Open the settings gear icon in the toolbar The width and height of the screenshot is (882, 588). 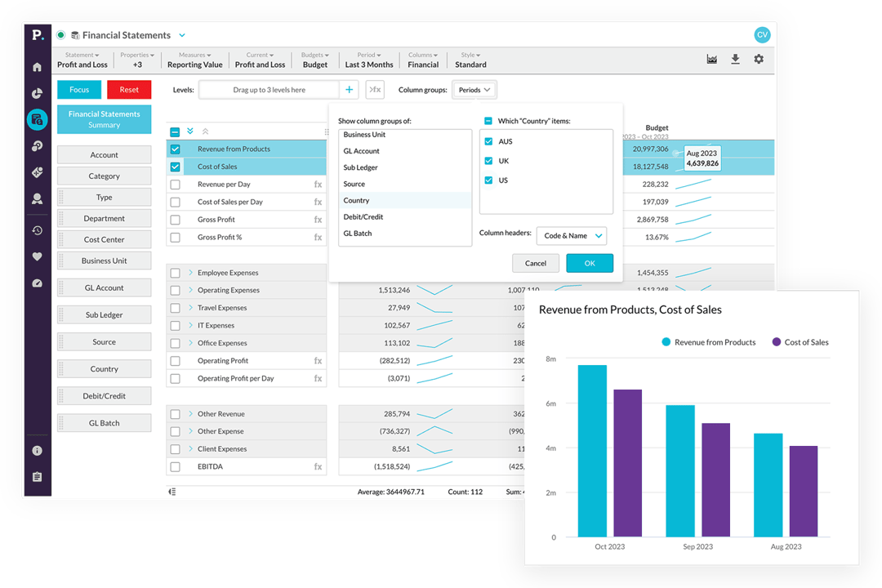pyautogui.click(x=759, y=59)
